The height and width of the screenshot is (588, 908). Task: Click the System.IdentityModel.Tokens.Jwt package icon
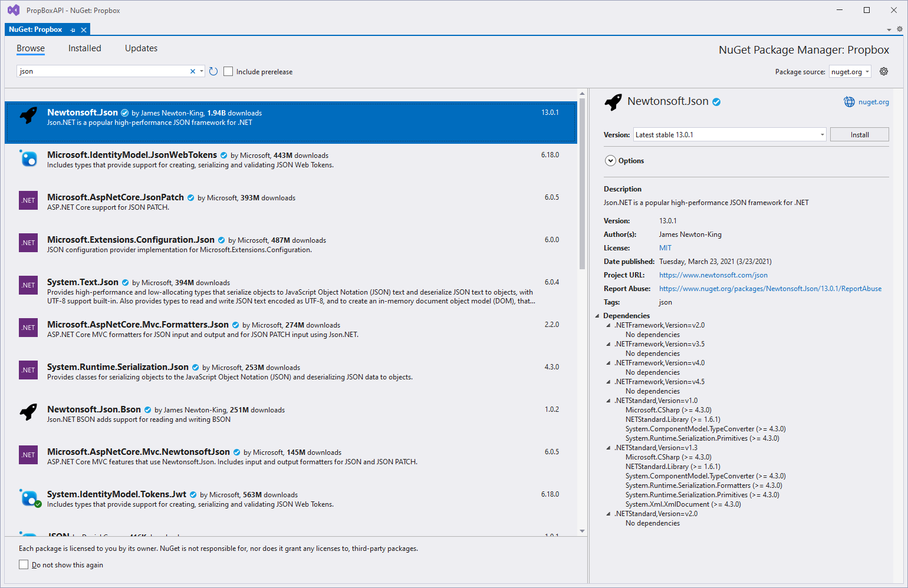[x=29, y=498]
